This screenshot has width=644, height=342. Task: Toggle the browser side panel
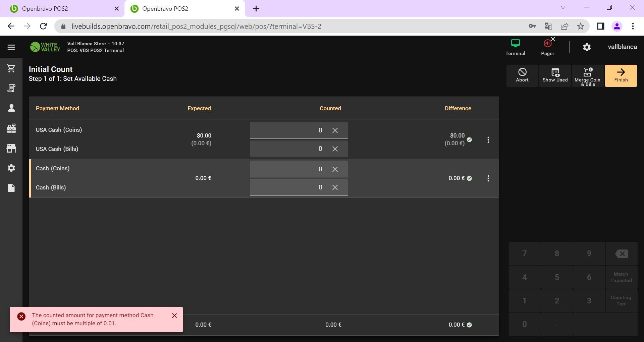601,26
